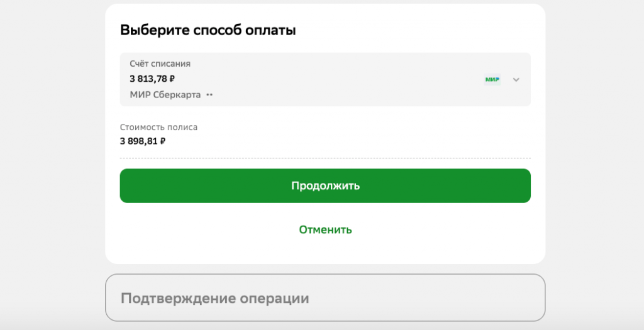The width and height of the screenshot is (644, 330).
Task: Click the account balance 3 813,78 ₽
Action: (x=152, y=79)
